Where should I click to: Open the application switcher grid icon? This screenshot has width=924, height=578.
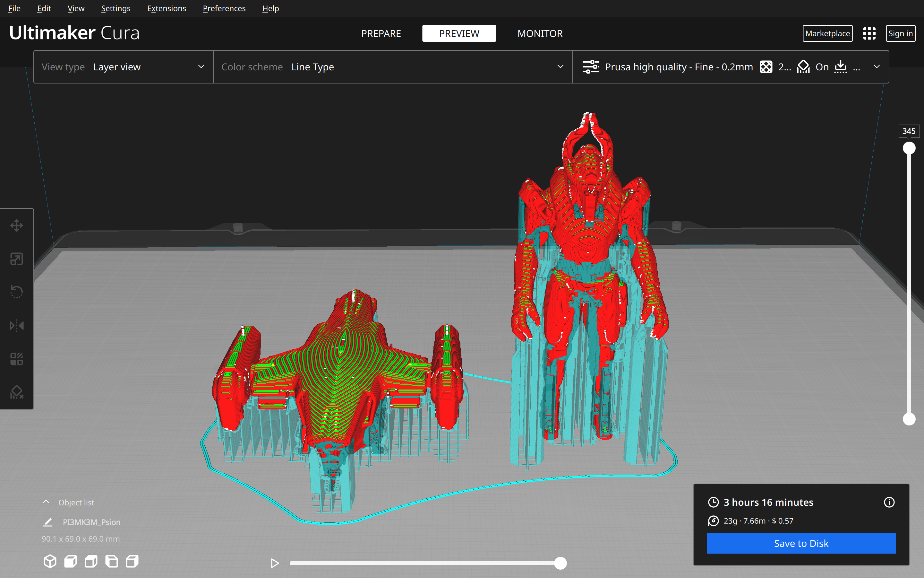pyautogui.click(x=869, y=34)
